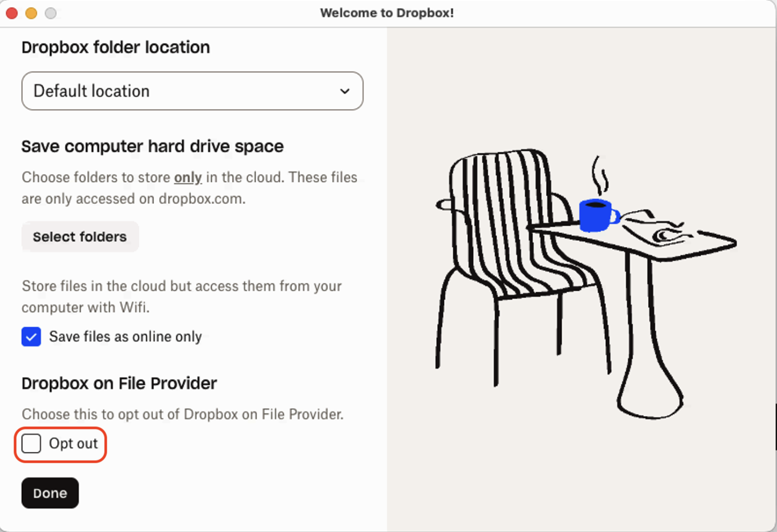Click the Dropbox folder location heading
777x532 pixels.
[x=116, y=47]
